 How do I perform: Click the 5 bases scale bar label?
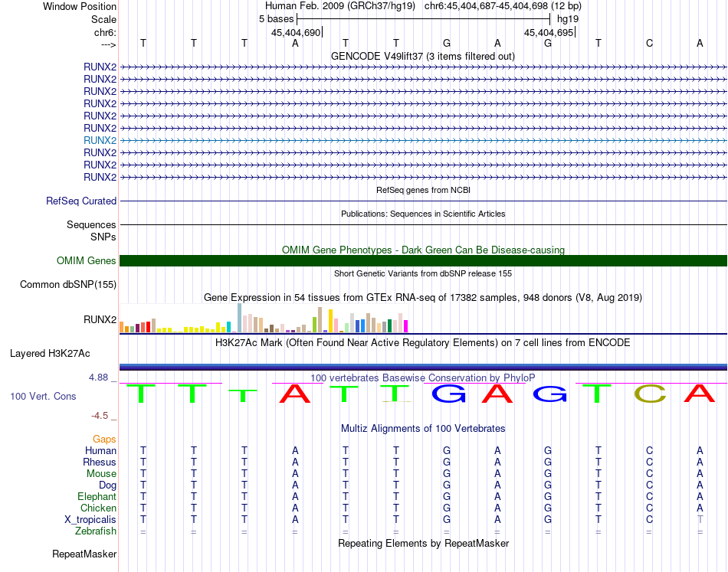[276, 19]
